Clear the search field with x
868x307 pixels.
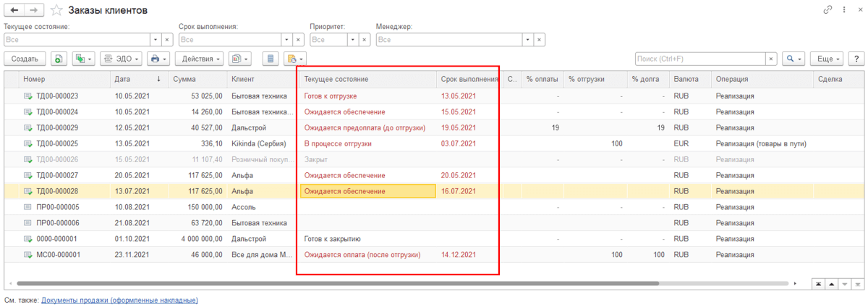[x=771, y=59]
